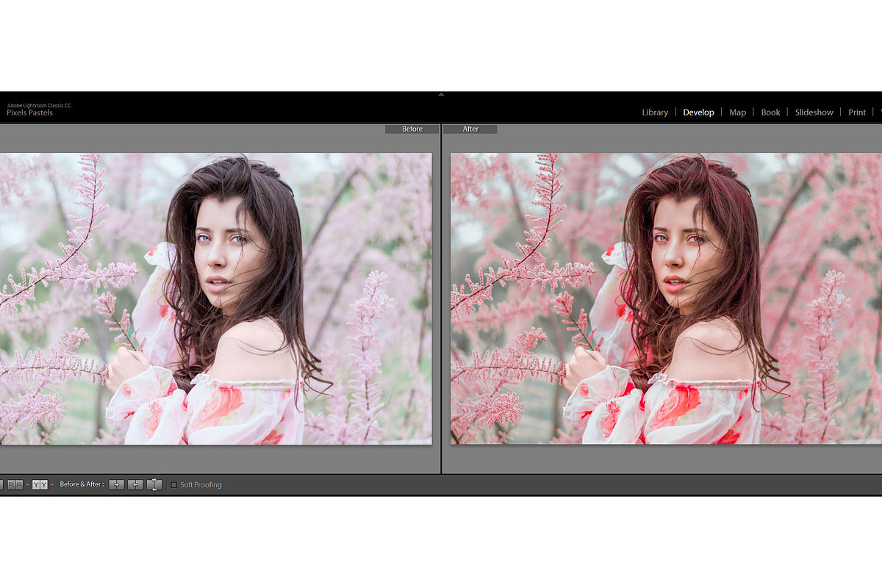
Task: Copy After settings to Before
Action: pyautogui.click(x=135, y=484)
